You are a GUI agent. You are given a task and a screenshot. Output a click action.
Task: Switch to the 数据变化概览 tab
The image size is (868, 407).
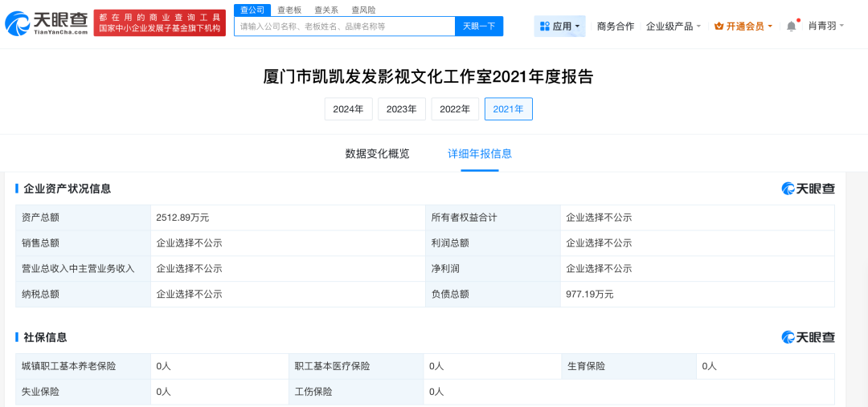[x=377, y=153]
